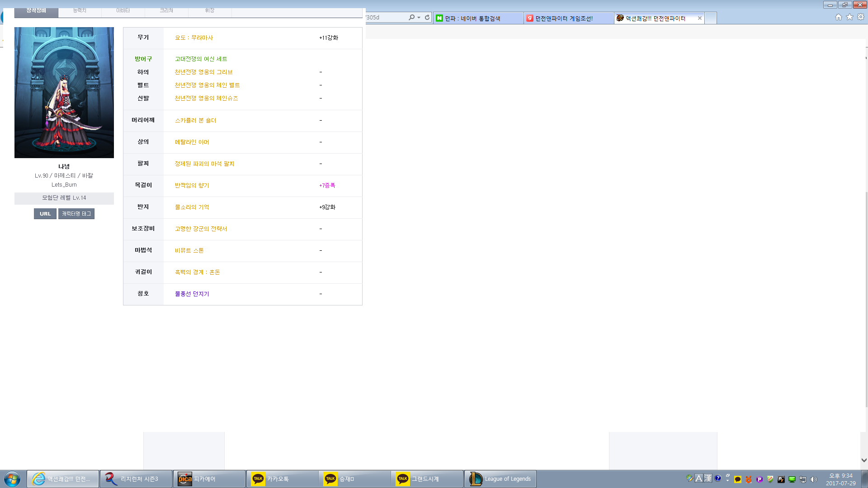868x488 pixels.
Task: Open 고명한 장군의 전략서 link
Action: pyautogui.click(x=201, y=229)
